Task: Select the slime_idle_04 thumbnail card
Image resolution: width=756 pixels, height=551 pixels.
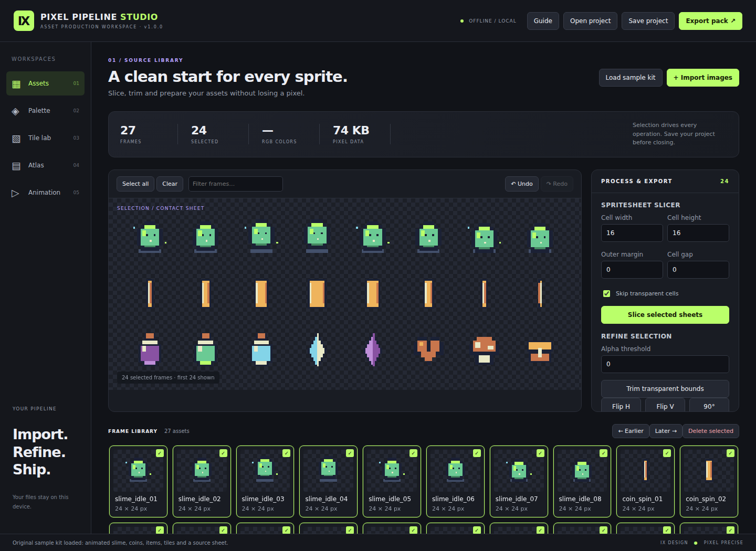Action: click(328, 481)
